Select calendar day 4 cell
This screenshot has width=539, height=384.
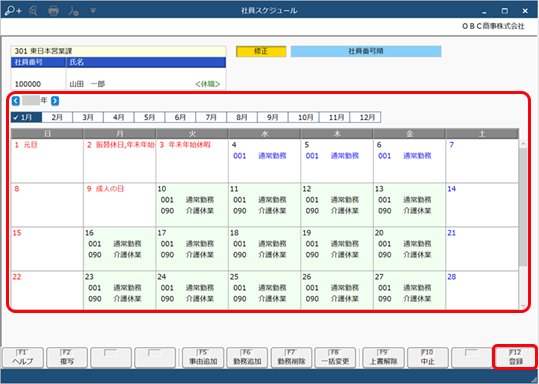click(x=264, y=161)
